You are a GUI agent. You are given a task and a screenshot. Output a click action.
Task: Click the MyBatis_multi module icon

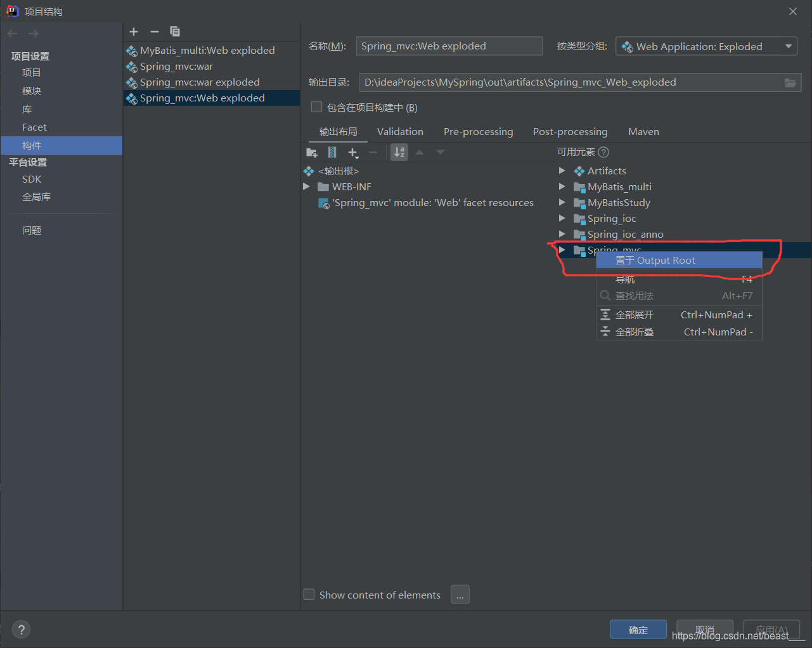pyautogui.click(x=579, y=187)
